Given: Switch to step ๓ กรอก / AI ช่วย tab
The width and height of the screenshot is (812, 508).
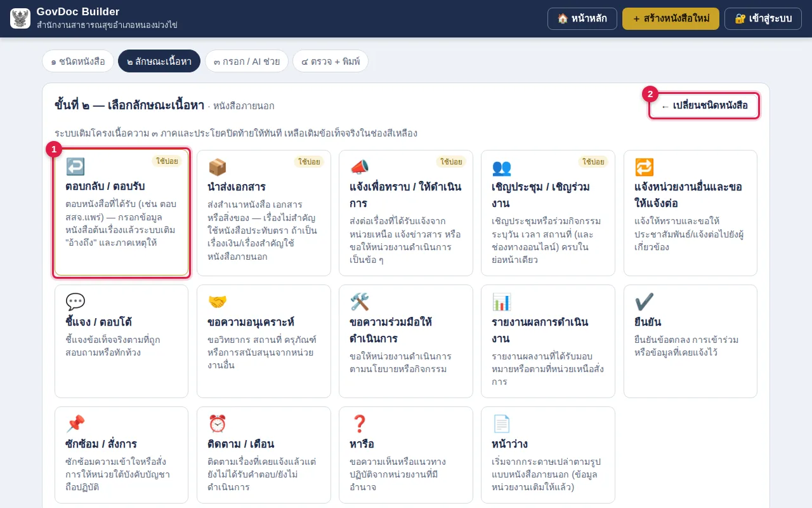Looking at the screenshot, I should pyautogui.click(x=247, y=61).
